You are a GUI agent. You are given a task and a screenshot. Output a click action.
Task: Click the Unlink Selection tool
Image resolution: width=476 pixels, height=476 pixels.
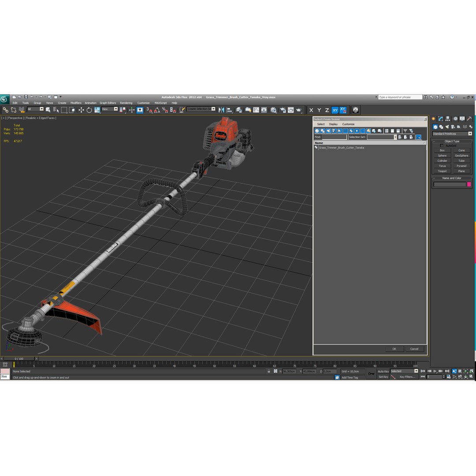pyautogui.click(x=13, y=110)
